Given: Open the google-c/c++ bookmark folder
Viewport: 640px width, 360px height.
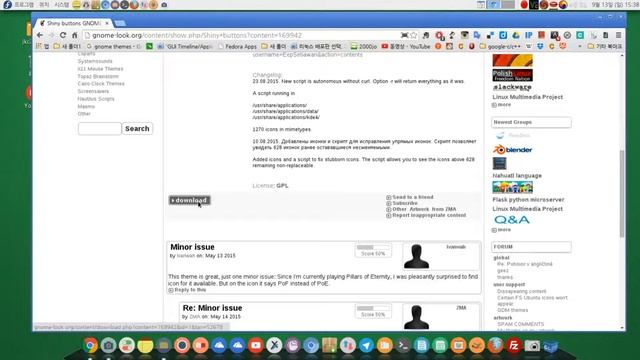Looking at the screenshot, I should pyautogui.click(x=500, y=47).
